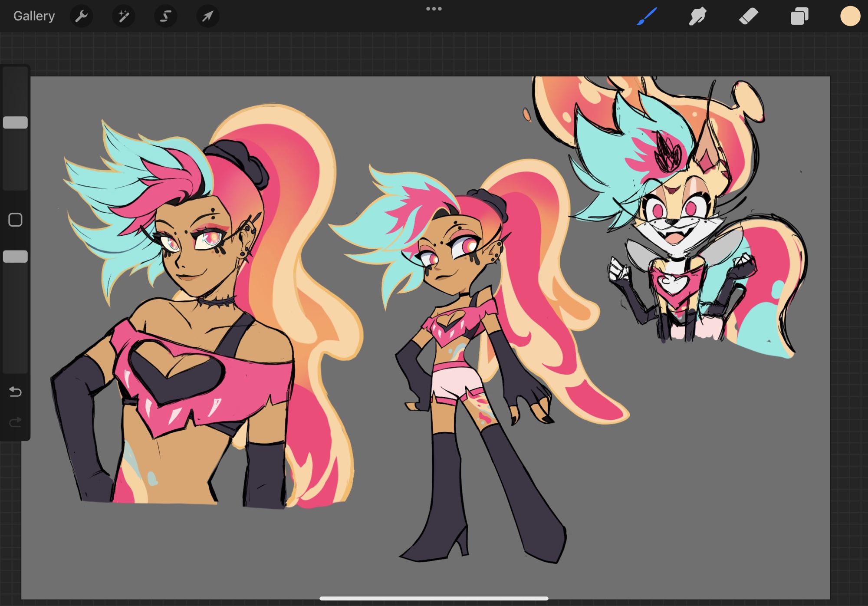Image resolution: width=868 pixels, height=606 pixels.
Task: Activate the Transform arrow tool
Action: 207,16
